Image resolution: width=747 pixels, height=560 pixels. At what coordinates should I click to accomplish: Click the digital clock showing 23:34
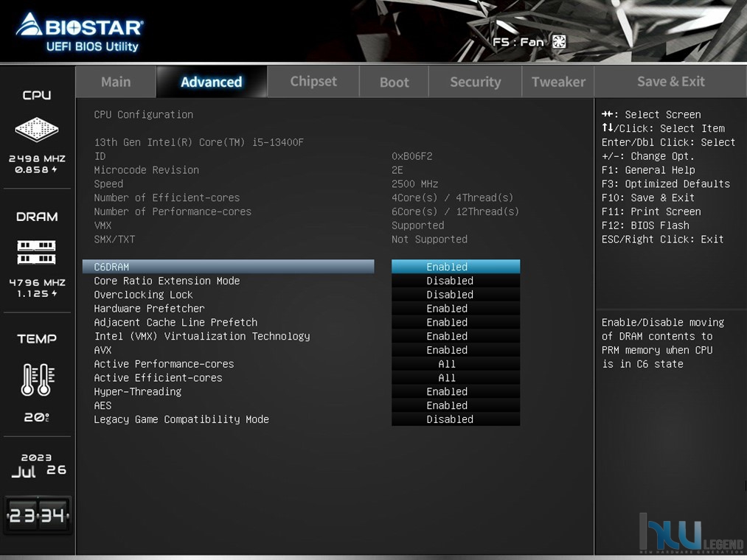[38, 515]
